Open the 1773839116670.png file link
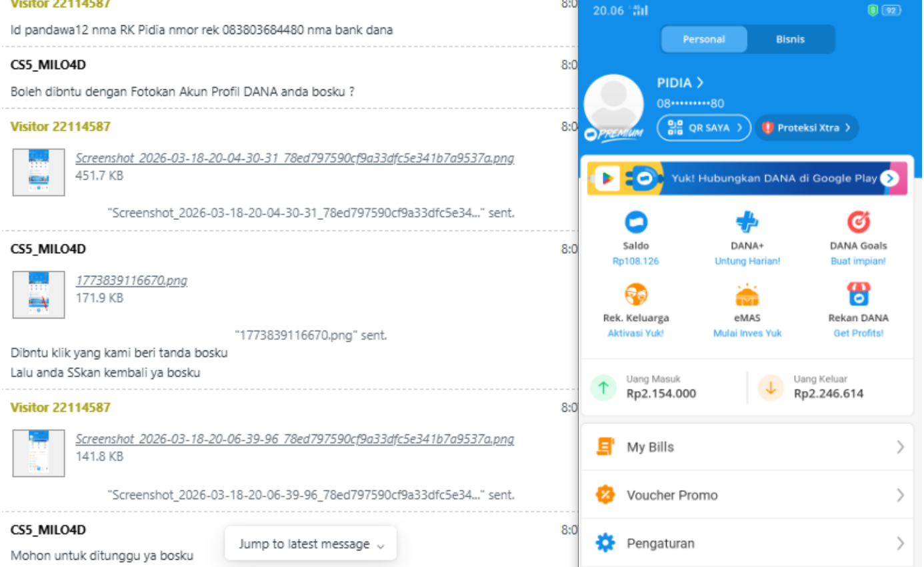This screenshot has width=924, height=567. pyautogui.click(x=131, y=281)
